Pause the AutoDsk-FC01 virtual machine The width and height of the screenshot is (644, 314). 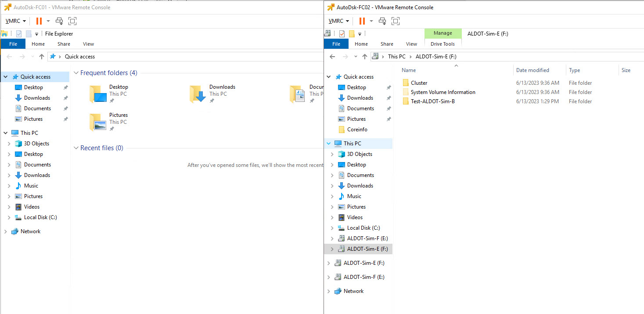tap(39, 21)
